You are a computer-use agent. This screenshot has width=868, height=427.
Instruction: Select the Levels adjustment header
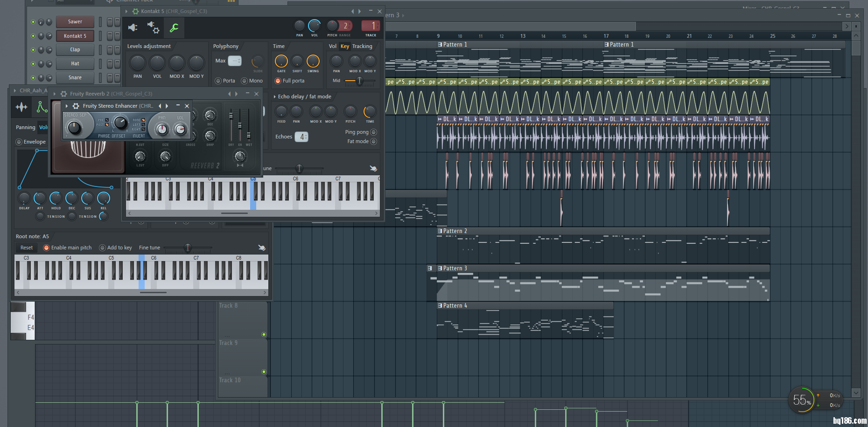(x=149, y=46)
